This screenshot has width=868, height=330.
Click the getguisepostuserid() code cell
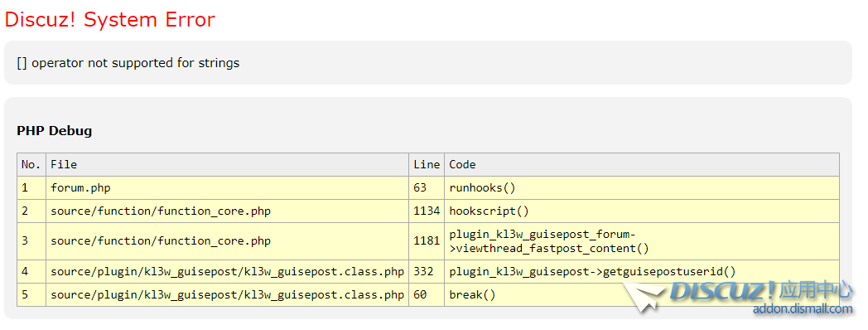[642, 272]
